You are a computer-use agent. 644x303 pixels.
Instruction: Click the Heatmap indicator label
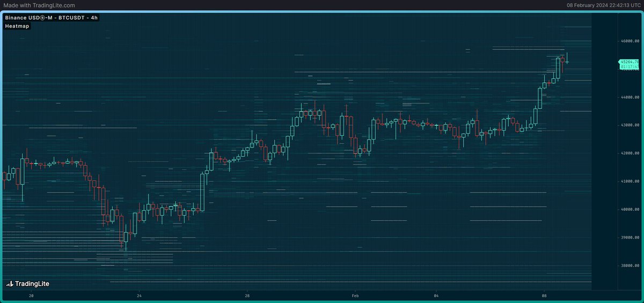pyautogui.click(x=17, y=26)
